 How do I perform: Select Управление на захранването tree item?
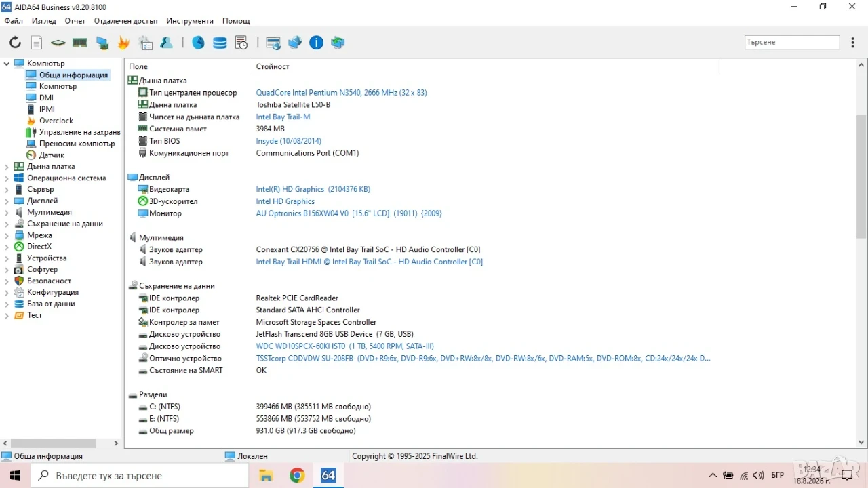79,132
